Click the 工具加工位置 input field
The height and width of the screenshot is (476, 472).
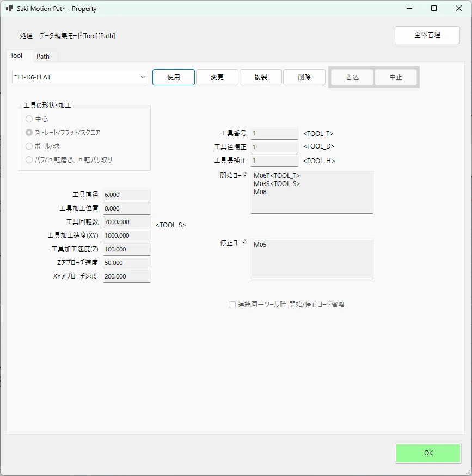coord(127,208)
